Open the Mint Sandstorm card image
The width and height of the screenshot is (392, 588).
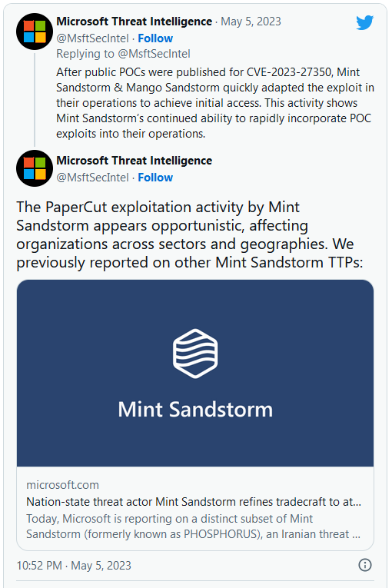click(x=195, y=373)
